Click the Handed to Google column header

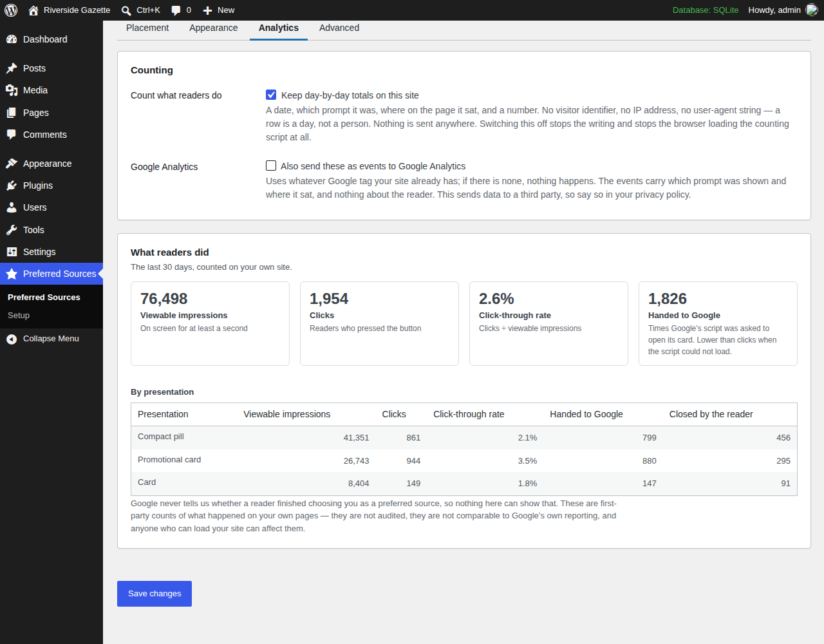coord(586,414)
